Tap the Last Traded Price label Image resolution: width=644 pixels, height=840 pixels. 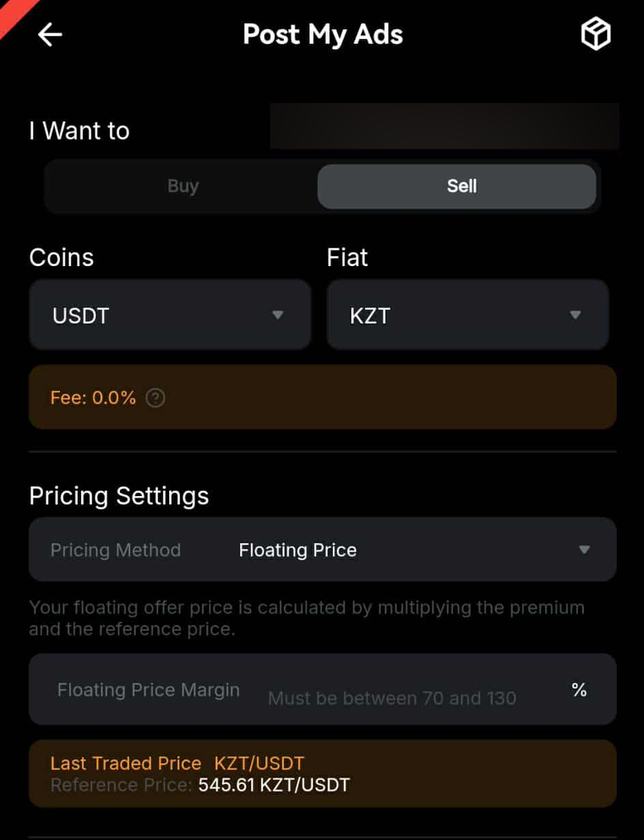point(126,763)
